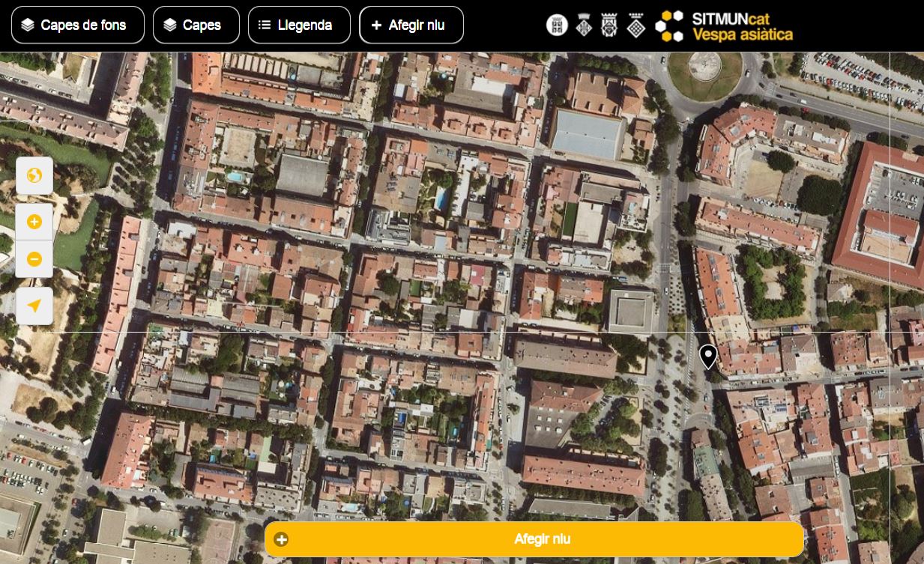Click the honeycomb SITMUNcat logo

tap(669, 25)
